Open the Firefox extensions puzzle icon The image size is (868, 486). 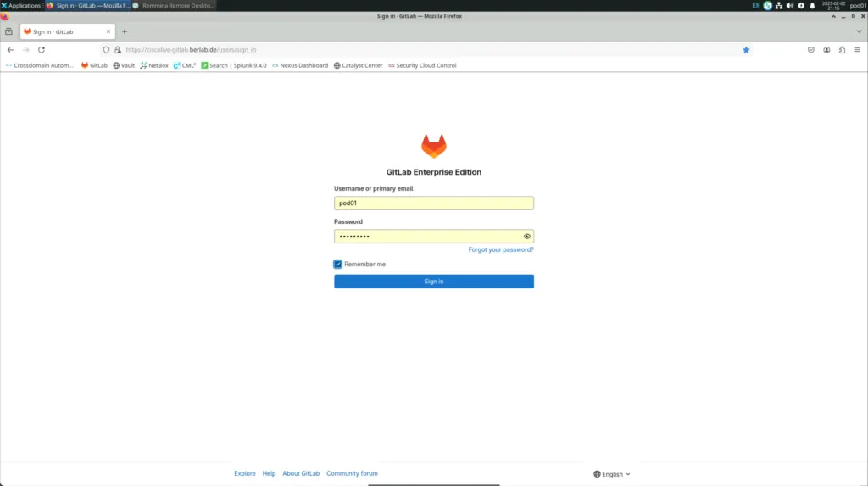842,50
